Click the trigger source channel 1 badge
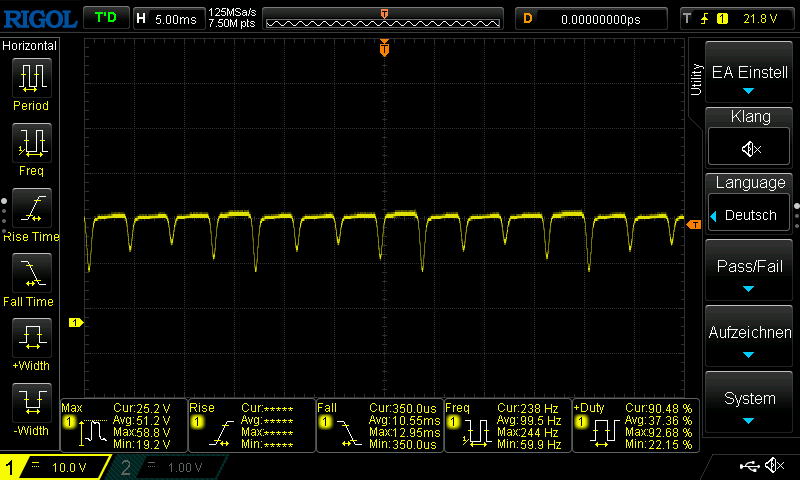This screenshot has width=800, height=480. point(722,19)
